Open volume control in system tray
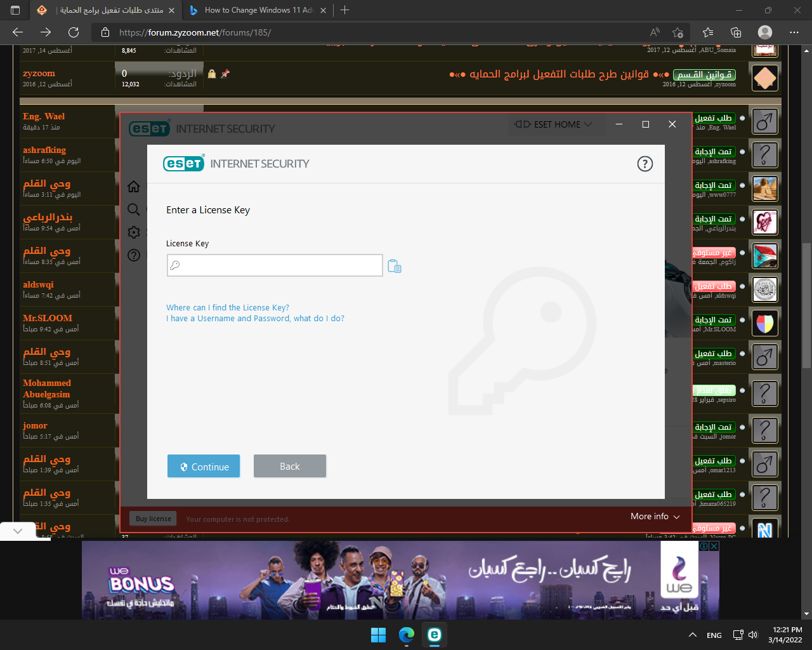Image resolution: width=812 pixels, height=650 pixels. click(753, 635)
